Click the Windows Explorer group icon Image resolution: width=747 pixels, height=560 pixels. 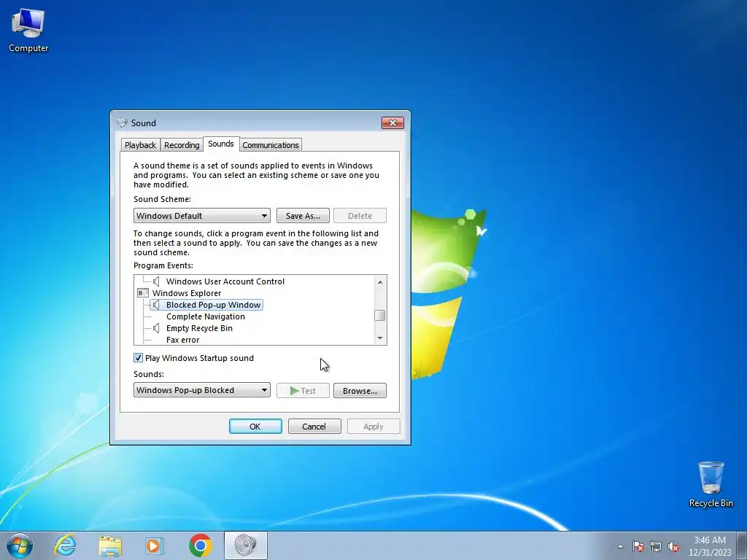tap(142, 293)
